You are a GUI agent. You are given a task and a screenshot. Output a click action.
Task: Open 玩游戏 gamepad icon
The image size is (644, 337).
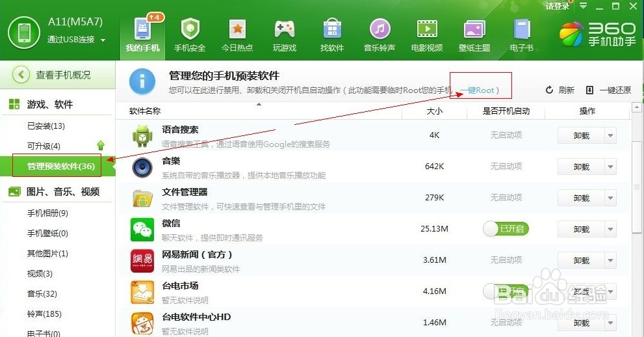pyautogui.click(x=285, y=29)
